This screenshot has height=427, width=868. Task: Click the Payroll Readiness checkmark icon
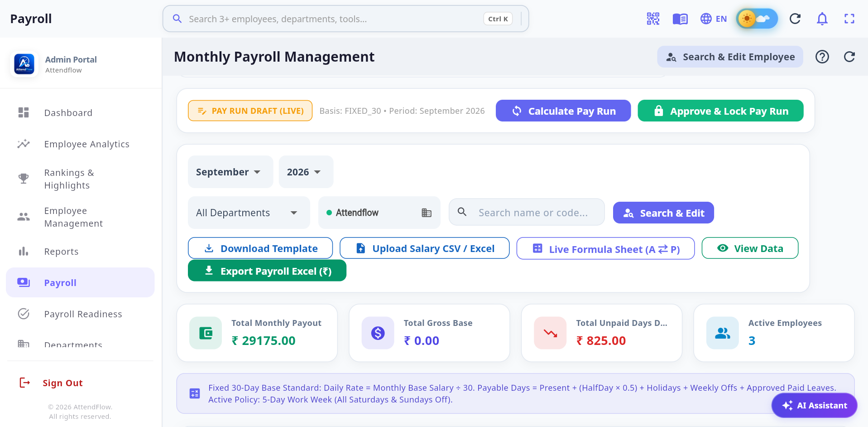pyautogui.click(x=24, y=314)
